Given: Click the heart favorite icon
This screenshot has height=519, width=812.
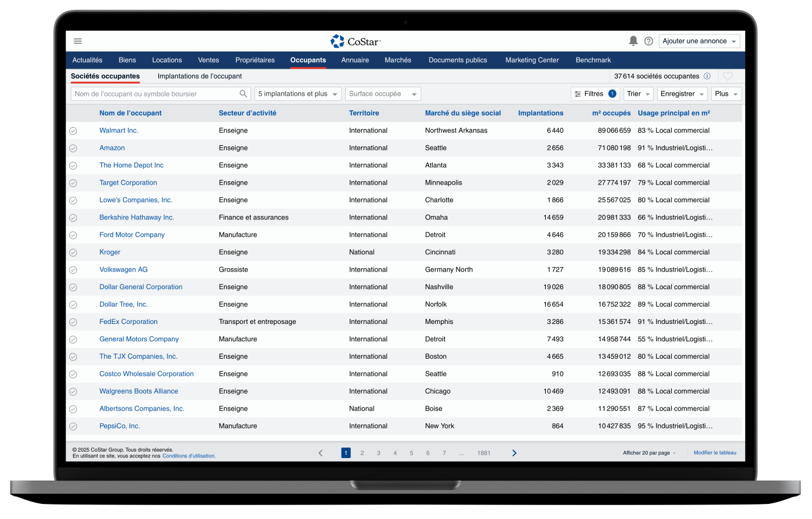Looking at the screenshot, I should pos(727,76).
